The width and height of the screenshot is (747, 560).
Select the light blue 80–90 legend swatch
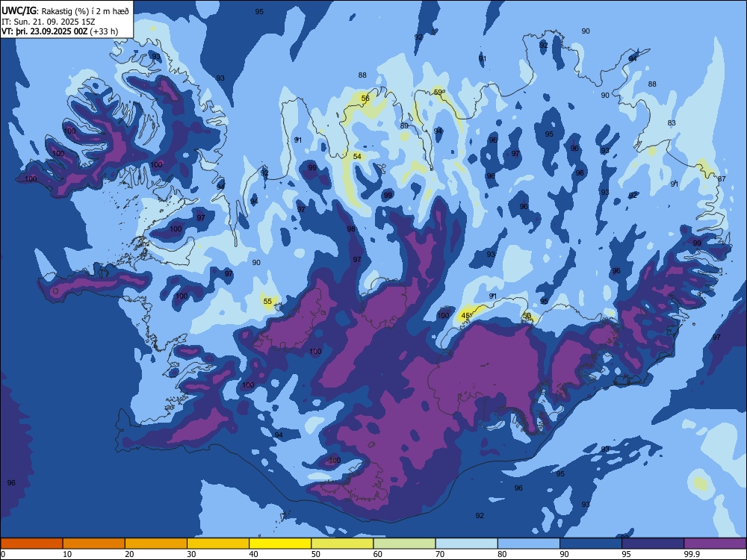click(529, 544)
